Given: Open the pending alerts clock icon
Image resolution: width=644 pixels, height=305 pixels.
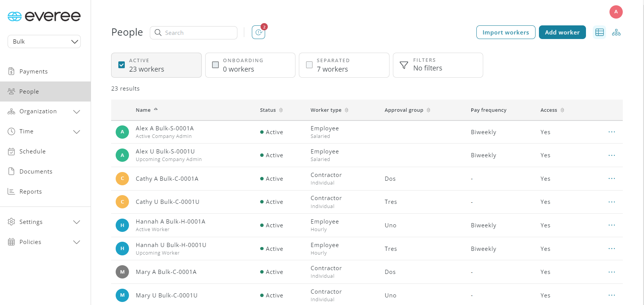Looking at the screenshot, I should pyautogui.click(x=258, y=33).
